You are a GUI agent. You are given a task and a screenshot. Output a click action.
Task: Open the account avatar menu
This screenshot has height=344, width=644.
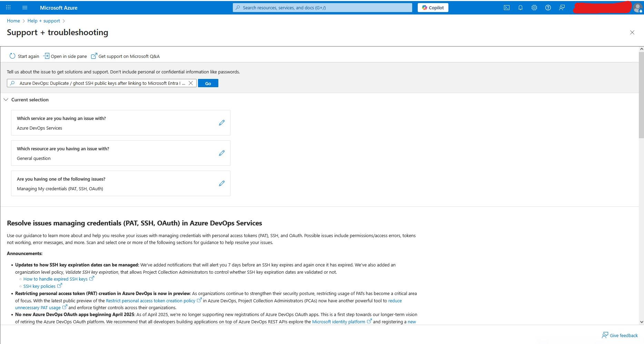(x=638, y=8)
